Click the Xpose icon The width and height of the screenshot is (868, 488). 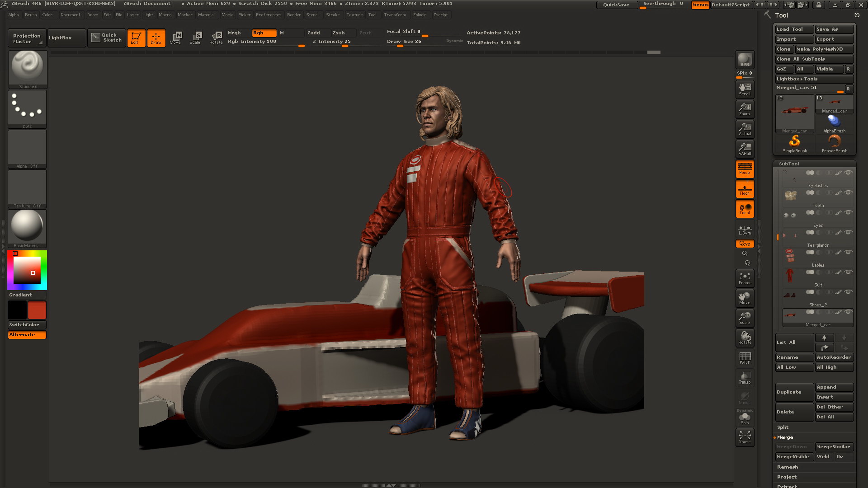click(x=745, y=437)
